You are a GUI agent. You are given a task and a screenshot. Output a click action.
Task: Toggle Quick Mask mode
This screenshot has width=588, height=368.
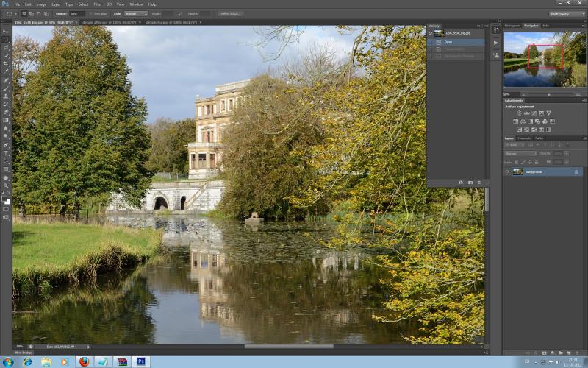(x=6, y=209)
